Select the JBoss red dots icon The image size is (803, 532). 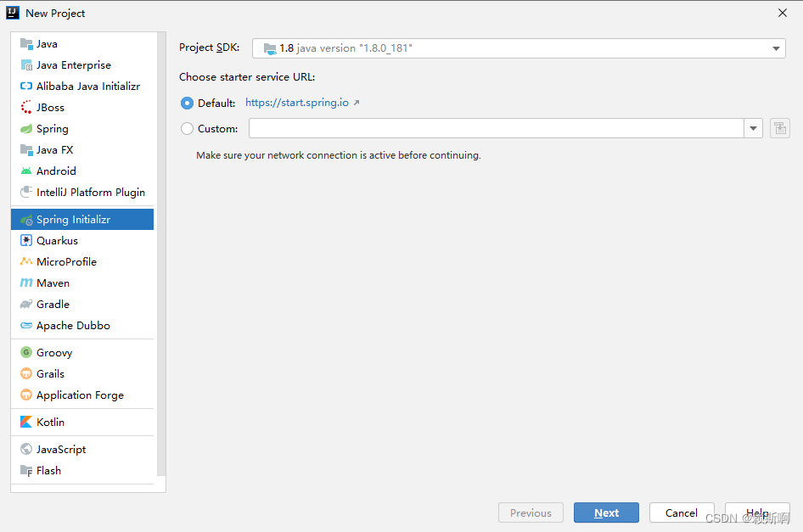point(26,107)
